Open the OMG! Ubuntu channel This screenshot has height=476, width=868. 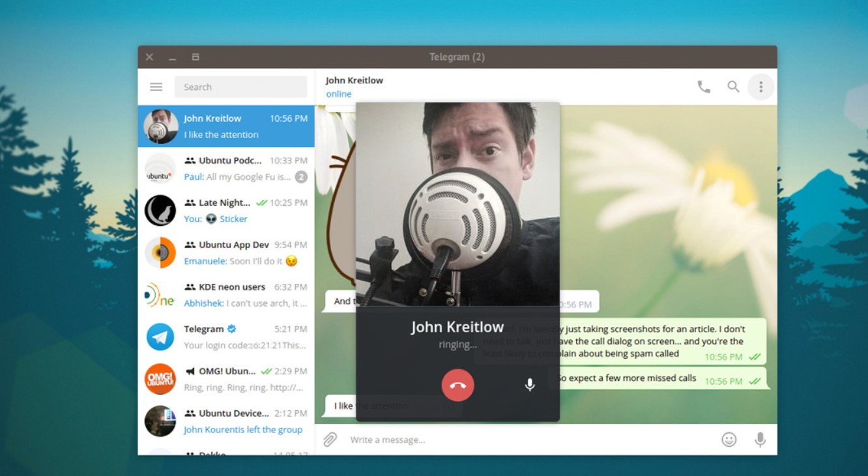click(226, 379)
